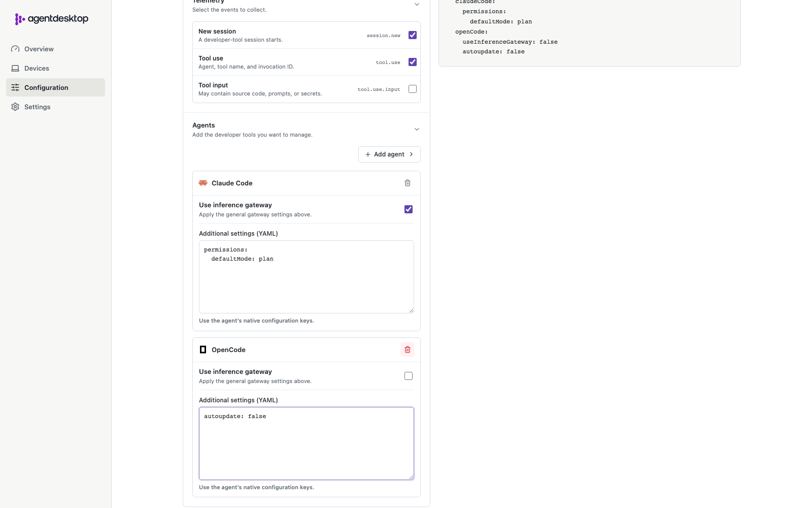The width and height of the screenshot is (812, 508).
Task: Click the Add agent button
Action: (x=389, y=154)
